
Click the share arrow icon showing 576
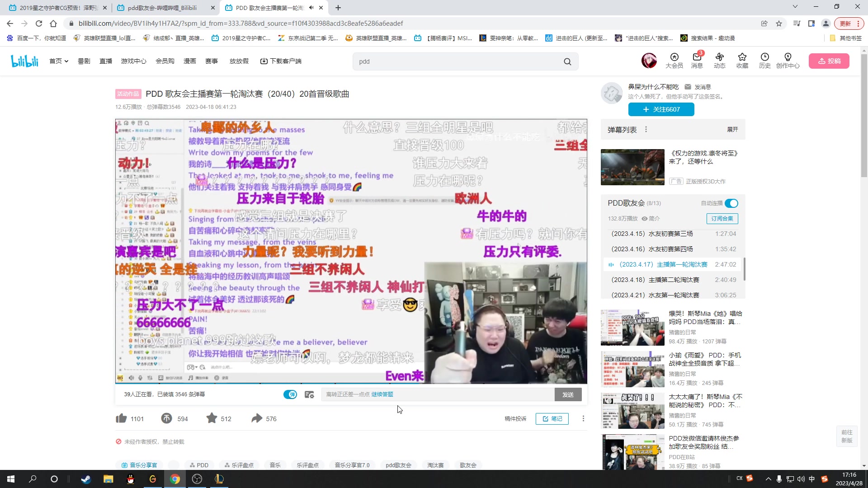tap(256, 418)
